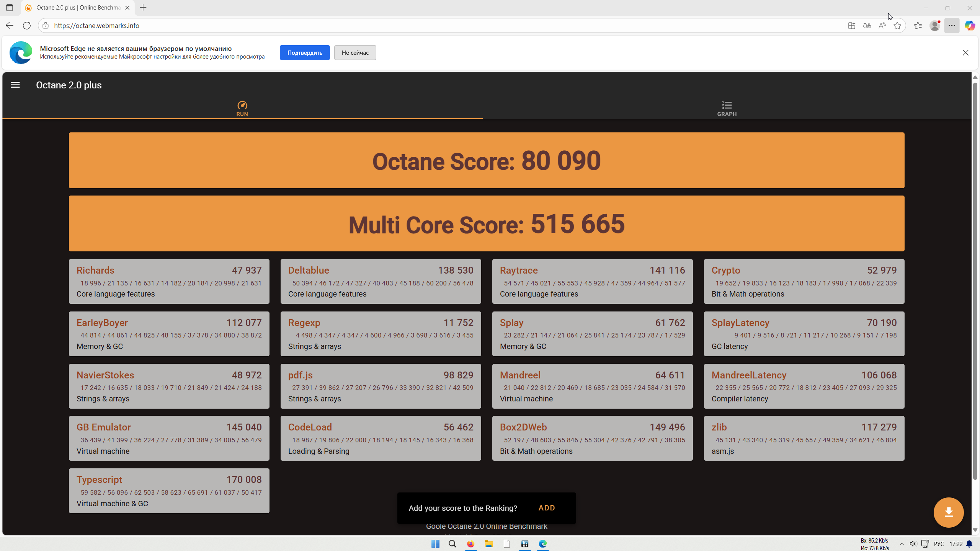The image size is (980, 551).
Task: Click the translate page icon
Action: 867,26
